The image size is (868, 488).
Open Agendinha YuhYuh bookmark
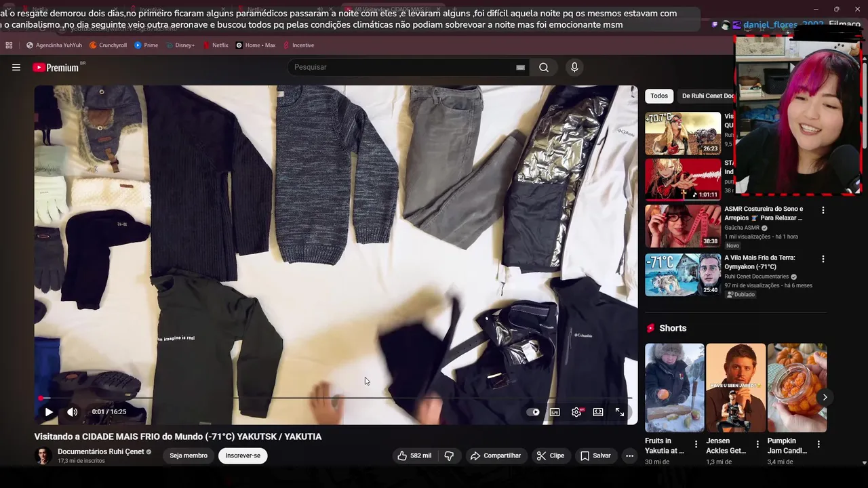[54, 45]
